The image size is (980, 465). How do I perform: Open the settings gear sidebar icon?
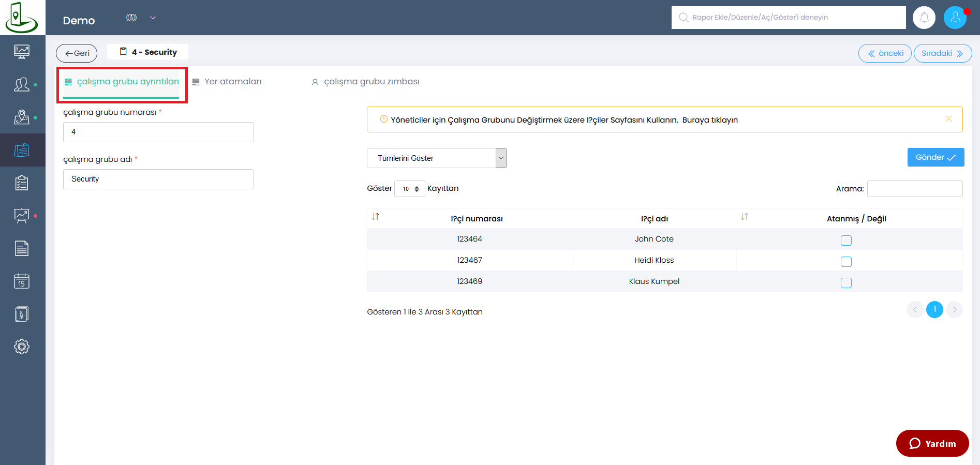pos(22,347)
